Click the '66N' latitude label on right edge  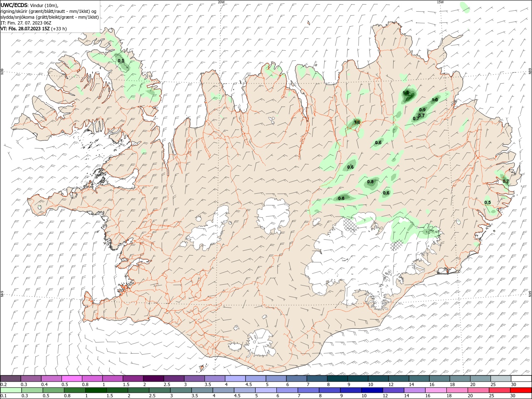pos(530,72)
